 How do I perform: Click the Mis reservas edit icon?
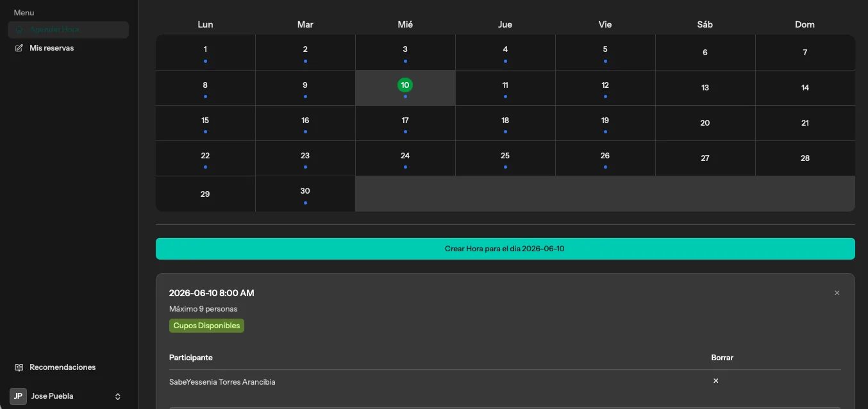(x=19, y=48)
